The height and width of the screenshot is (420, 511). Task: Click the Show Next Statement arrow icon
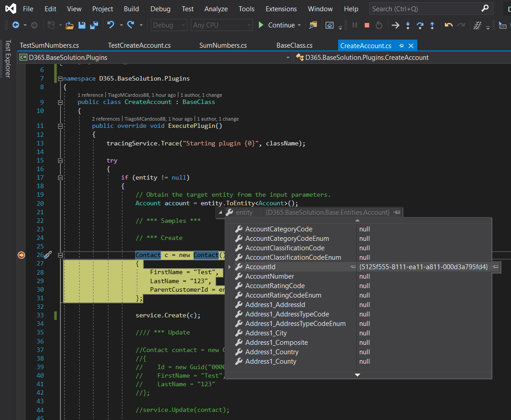pyautogui.click(x=395, y=25)
